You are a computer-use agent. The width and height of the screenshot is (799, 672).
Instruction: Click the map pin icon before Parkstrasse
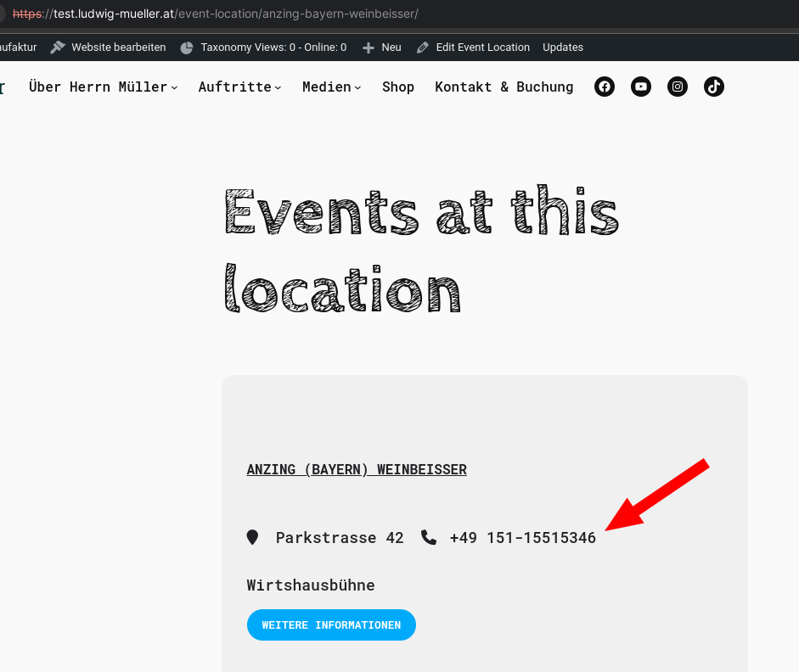(x=252, y=538)
